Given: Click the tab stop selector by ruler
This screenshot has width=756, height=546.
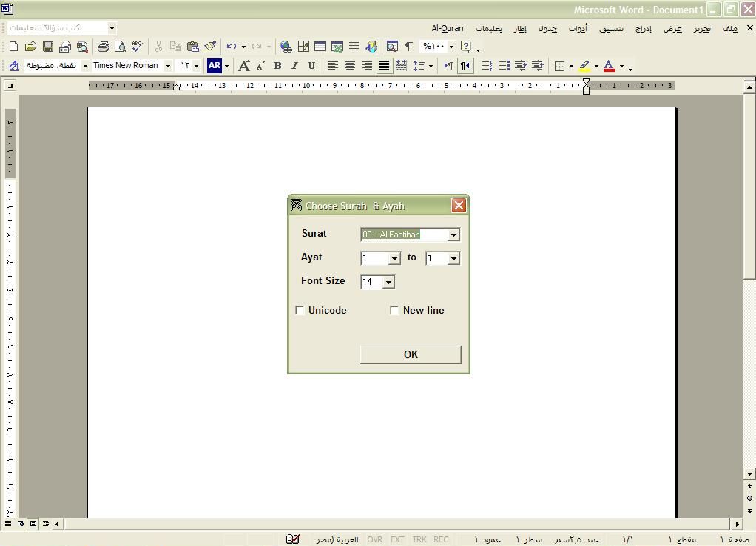Looking at the screenshot, I should pyautogui.click(x=10, y=86).
